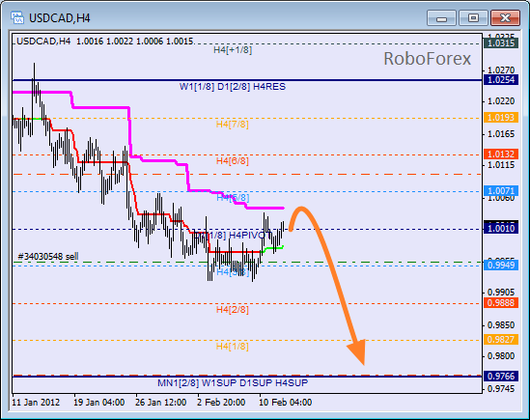The width and height of the screenshot is (530, 420).
Task: Click the 19 Jan 04:00 time label
Action: (x=98, y=403)
